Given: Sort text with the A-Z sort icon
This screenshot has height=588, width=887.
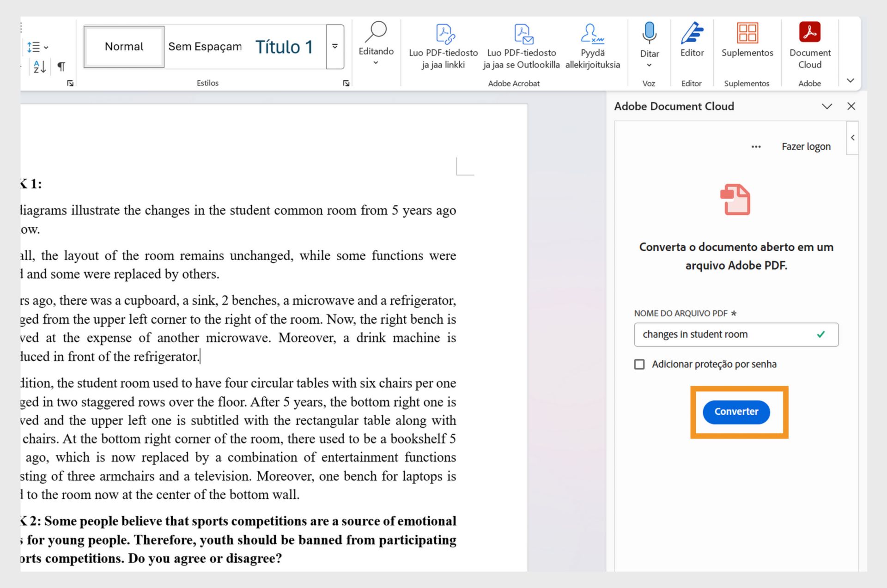Looking at the screenshot, I should [x=39, y=67].
